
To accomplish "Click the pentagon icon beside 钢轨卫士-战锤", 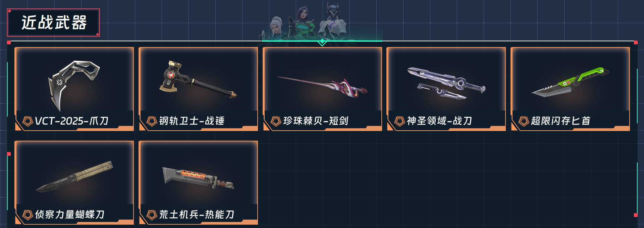I will (152, 121).
